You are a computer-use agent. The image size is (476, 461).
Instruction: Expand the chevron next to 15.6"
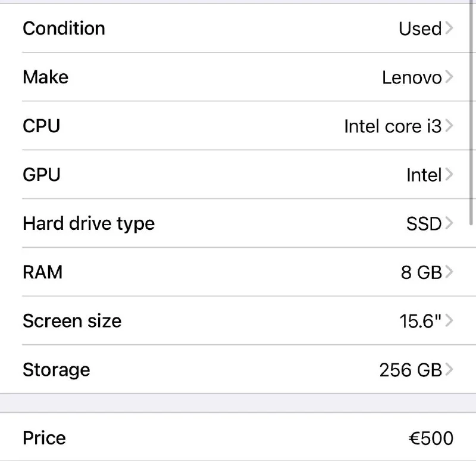[449, 322]
